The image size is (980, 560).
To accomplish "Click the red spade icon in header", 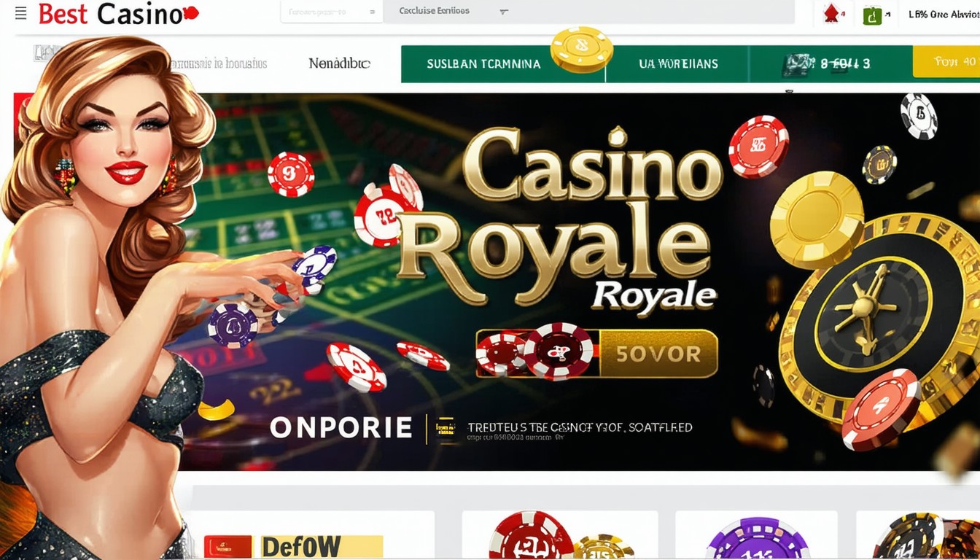I will pos(831,14).
